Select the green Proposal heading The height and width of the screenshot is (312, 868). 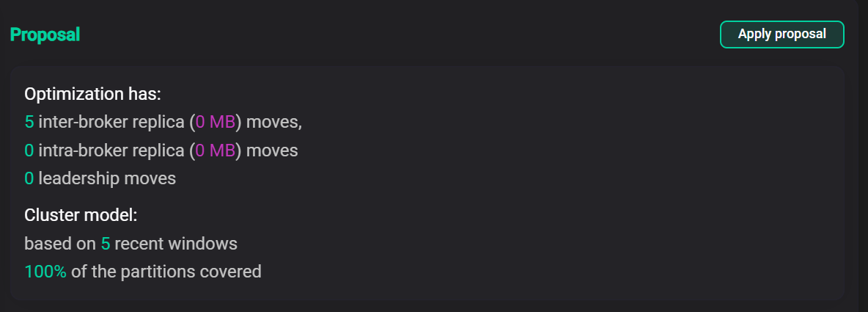point(45,35)
